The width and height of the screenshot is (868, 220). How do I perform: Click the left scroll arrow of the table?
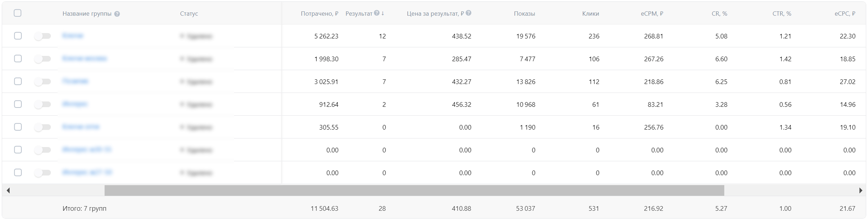point(8,190)
